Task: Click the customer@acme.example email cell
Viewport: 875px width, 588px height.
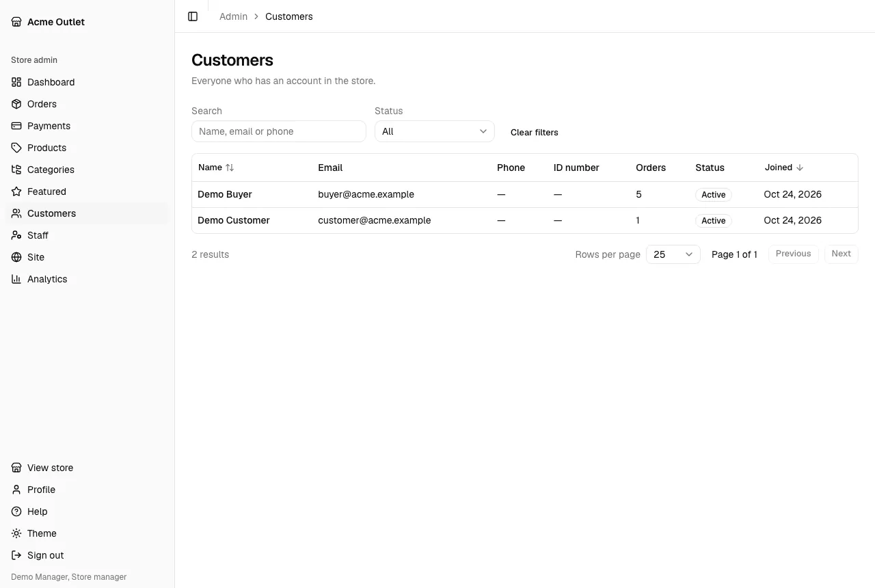Action: coord(375,220)
